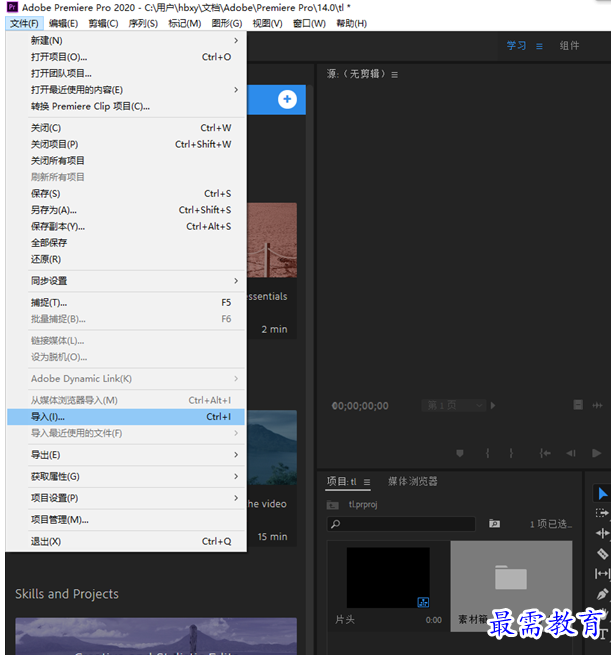Screen dimensions: 611x655
Task: Choose 打开团队项目... menu item
Action: click(x=126, y=74)
